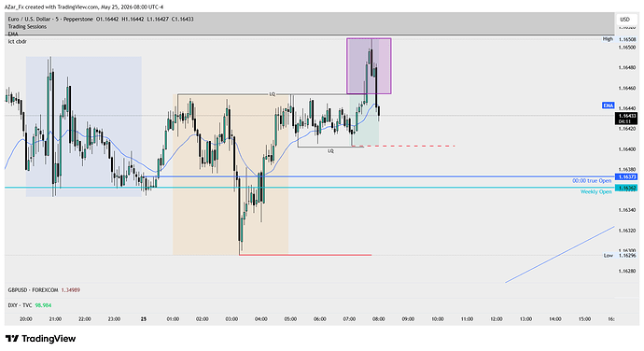Click the 08:00 time axis label
Screen dimensions: 644x351
[x=379, y=319]
